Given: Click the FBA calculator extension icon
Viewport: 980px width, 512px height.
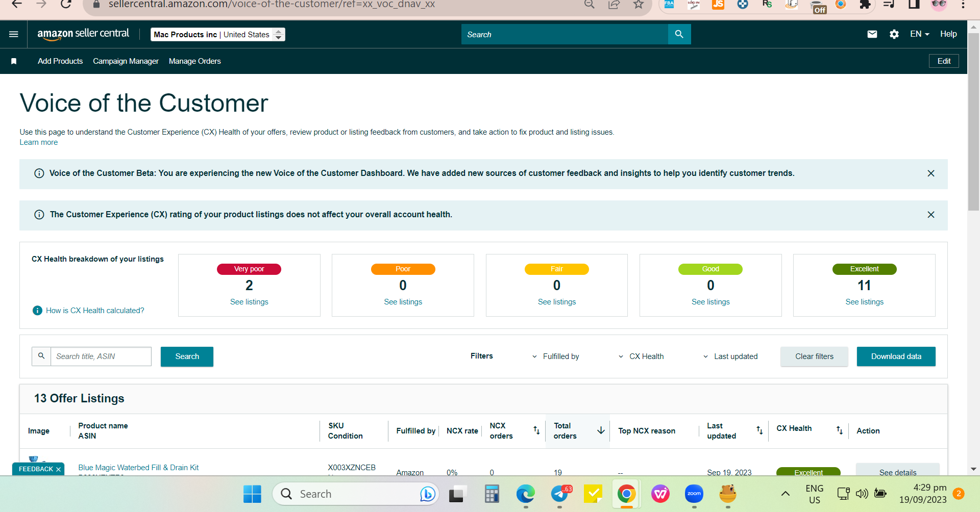Looking at the screenshot, I should pos(669,5).
